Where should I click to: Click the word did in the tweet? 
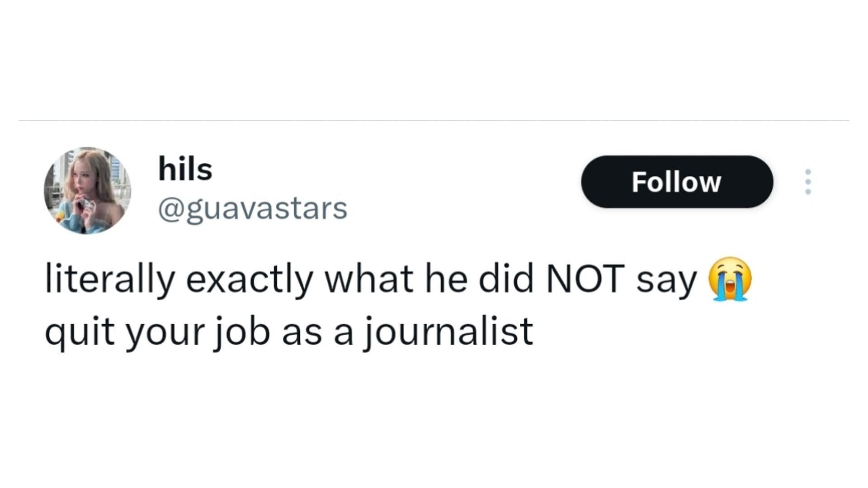point(506,279)
